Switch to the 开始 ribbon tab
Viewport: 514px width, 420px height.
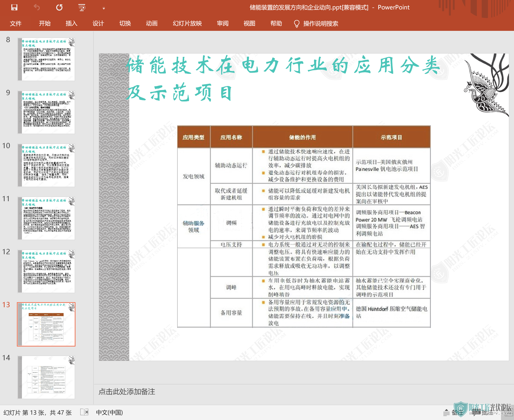tap(45, 23)
